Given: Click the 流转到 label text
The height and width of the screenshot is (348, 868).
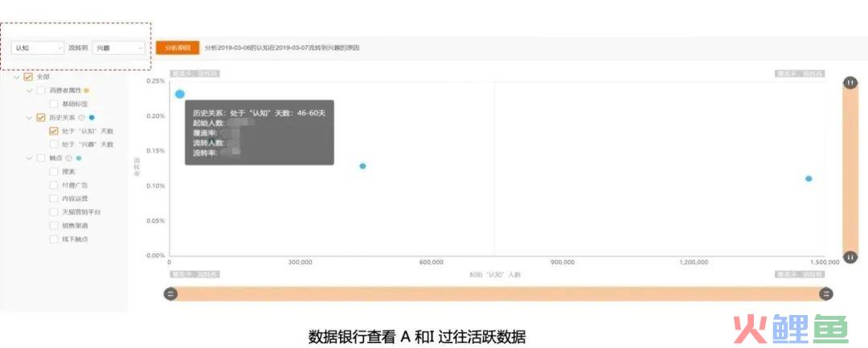Looking at the screenshot, I should click(x=78, y=48).
